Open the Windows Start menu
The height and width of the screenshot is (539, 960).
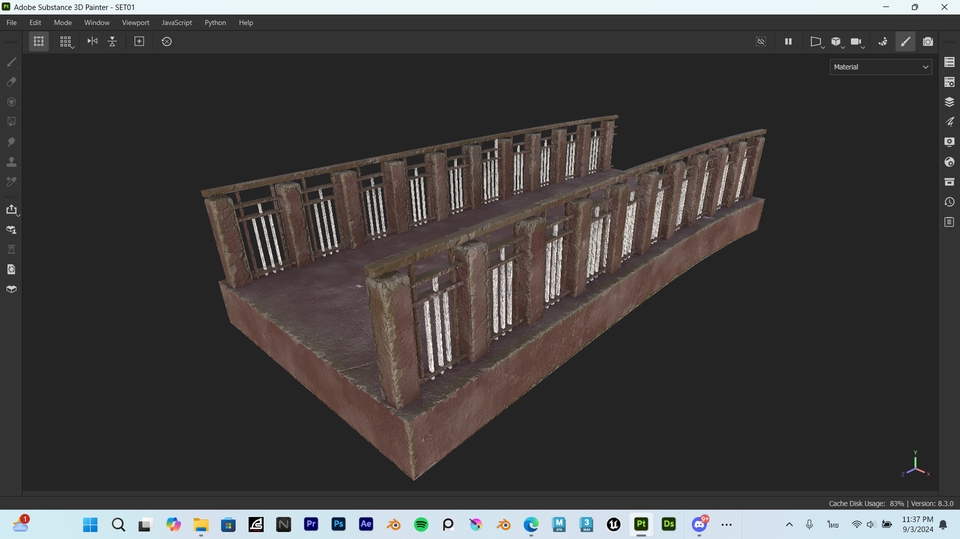(90, 525)
